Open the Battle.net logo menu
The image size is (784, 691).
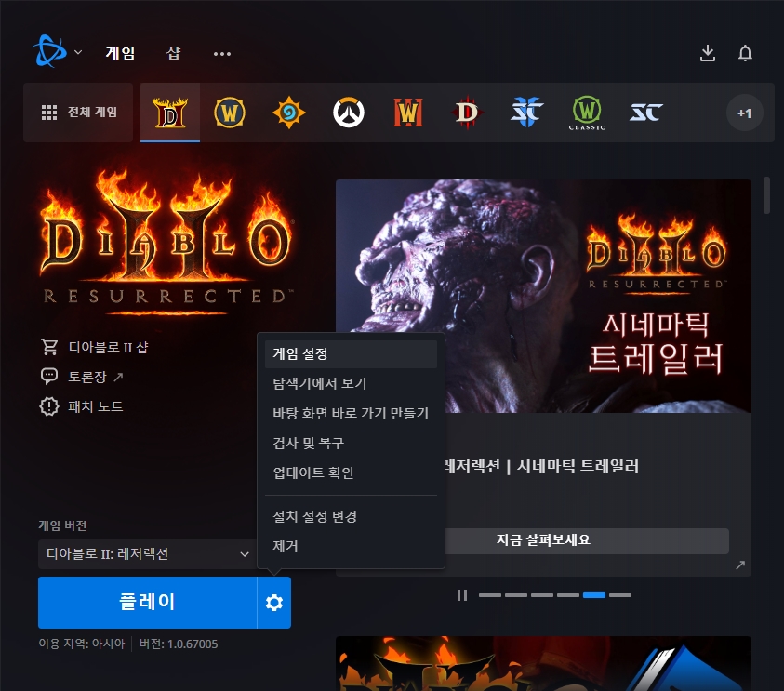pos(49,51)
